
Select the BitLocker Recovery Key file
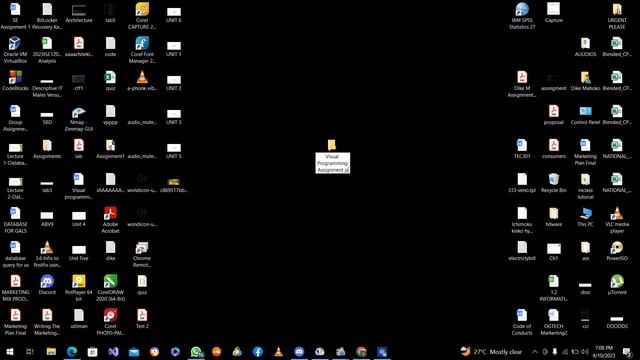47,16
